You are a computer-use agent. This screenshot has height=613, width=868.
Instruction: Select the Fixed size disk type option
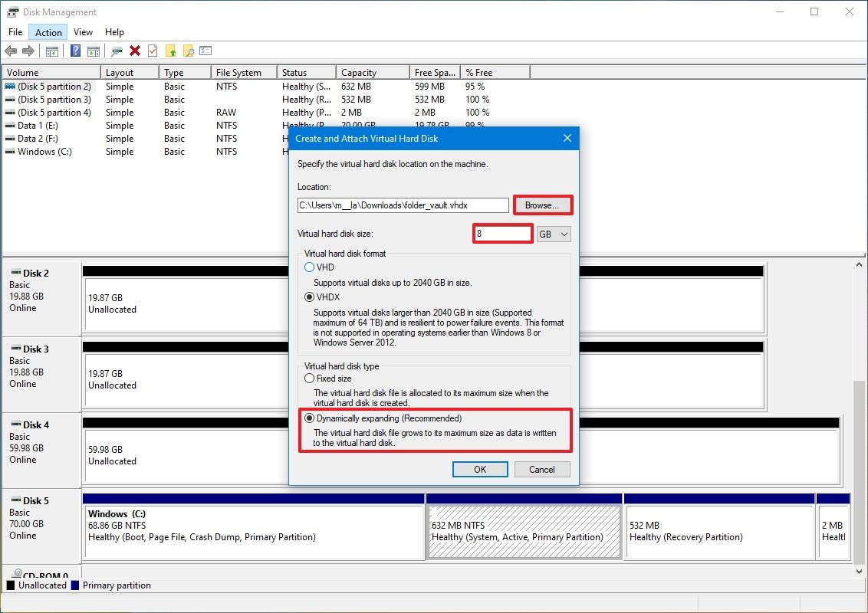click(x=309, y=378)
